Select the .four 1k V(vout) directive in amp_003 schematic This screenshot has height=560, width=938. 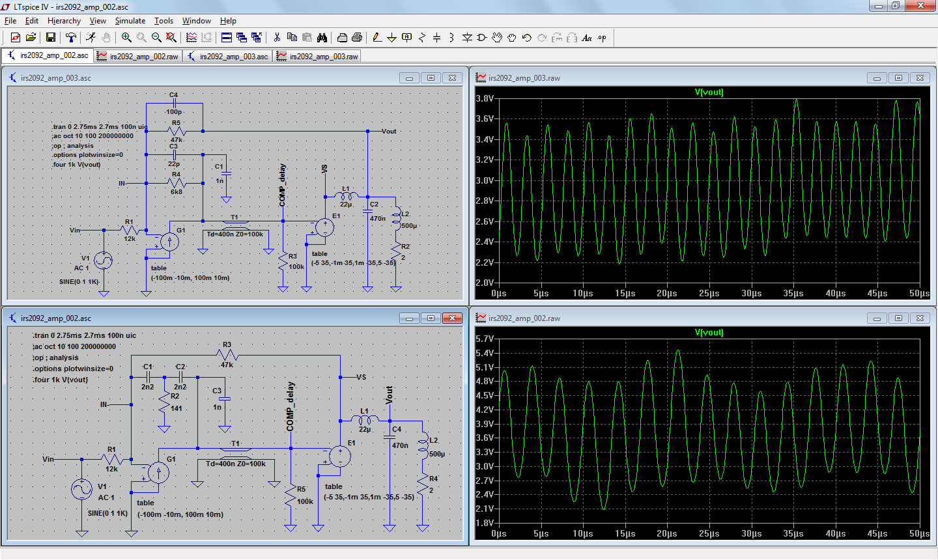[x=76, y=165]
